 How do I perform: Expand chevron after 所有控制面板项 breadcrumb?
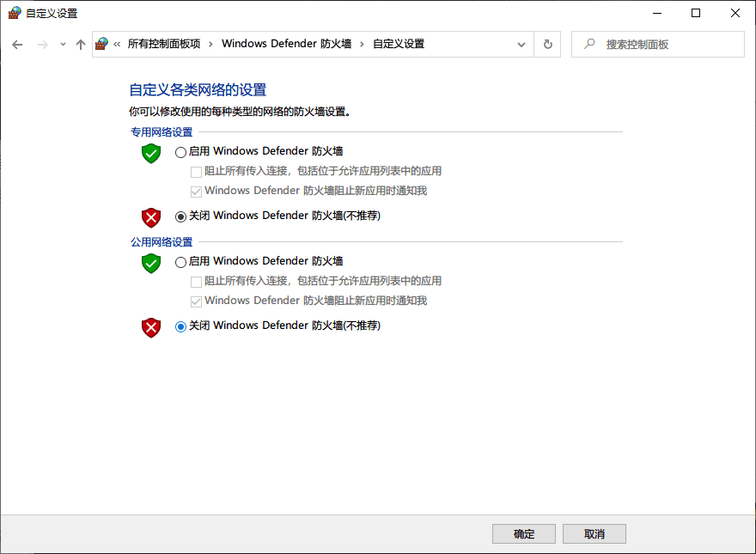(x=210, y=45)
